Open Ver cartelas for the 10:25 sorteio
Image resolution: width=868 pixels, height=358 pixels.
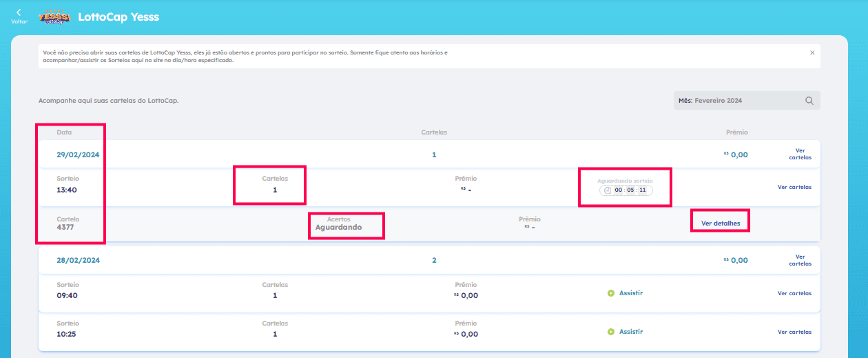click(x=794, y=332)
